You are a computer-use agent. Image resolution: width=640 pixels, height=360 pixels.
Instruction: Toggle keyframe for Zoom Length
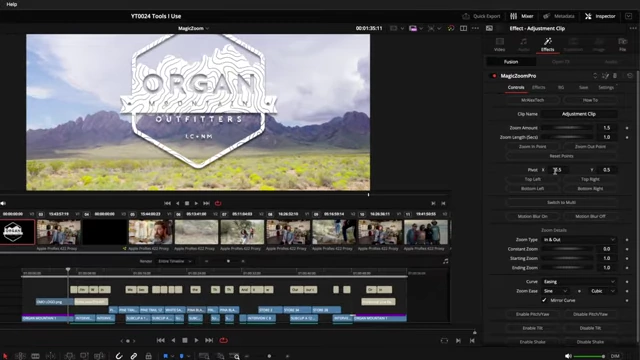pyautogui.click(x=627, y=138)
